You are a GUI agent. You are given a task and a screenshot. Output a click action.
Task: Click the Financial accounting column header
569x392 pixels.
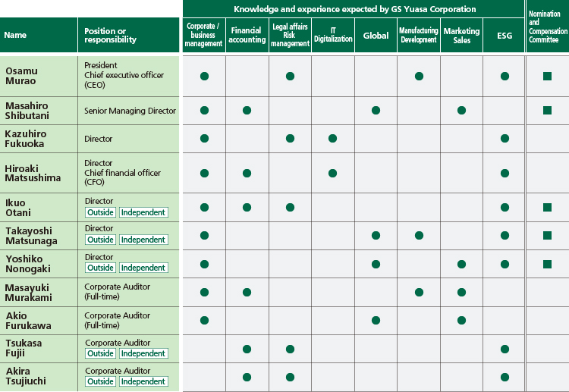point(247,35)
